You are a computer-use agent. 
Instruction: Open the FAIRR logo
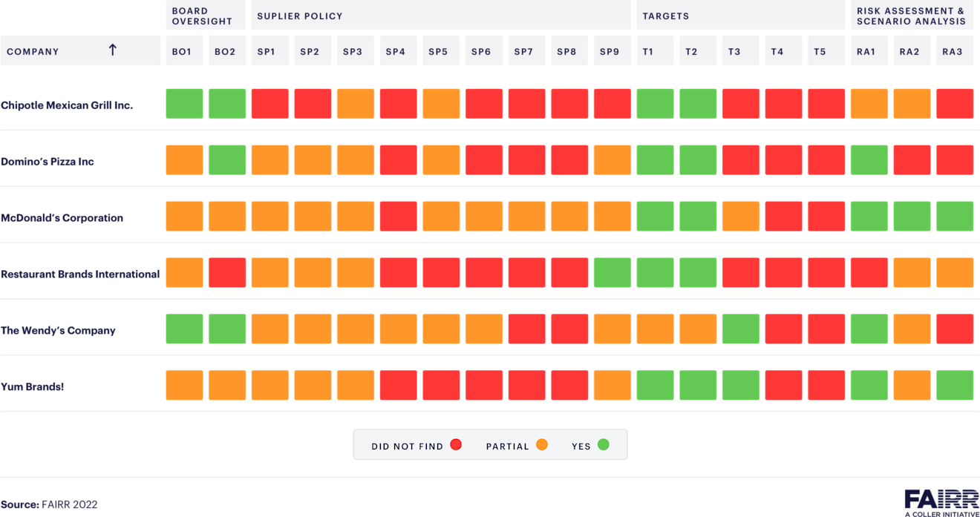(941, 503)
